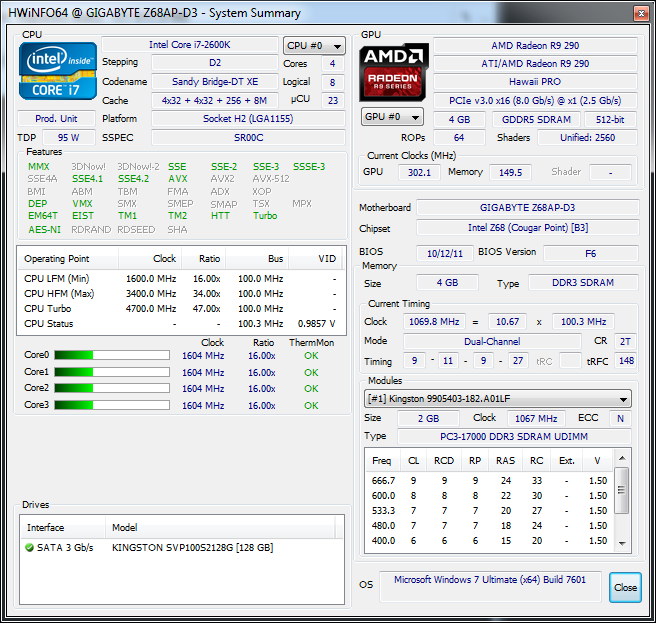Click the GIGABYTE Z68AP-D3 motherboard field
Screen dimensions: 656x623
tap(528, 208)
